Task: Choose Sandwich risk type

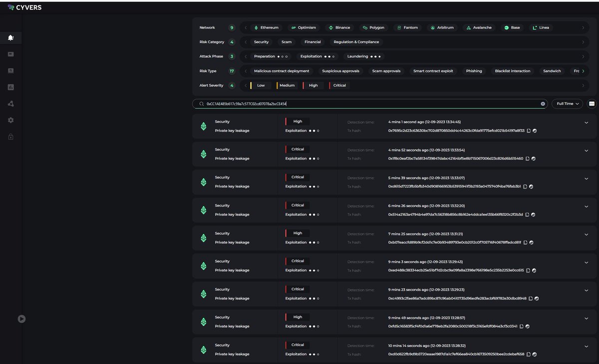Action: coord(552,71)
